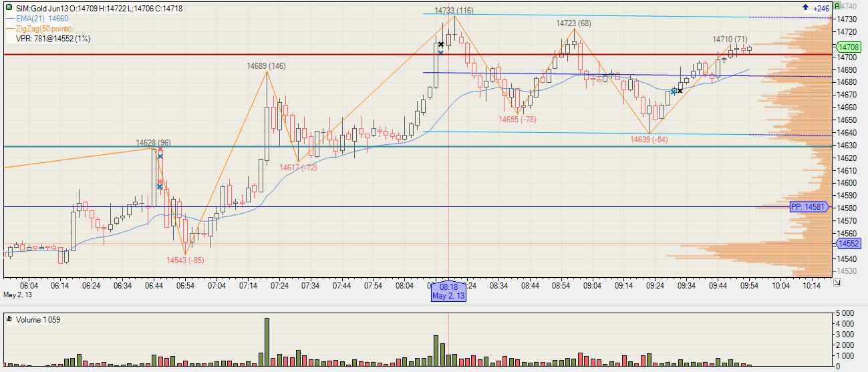Click the 14639 (-84) swing low label
The height and width of the screenshot is (372, 868).
(x=649, y=140)
